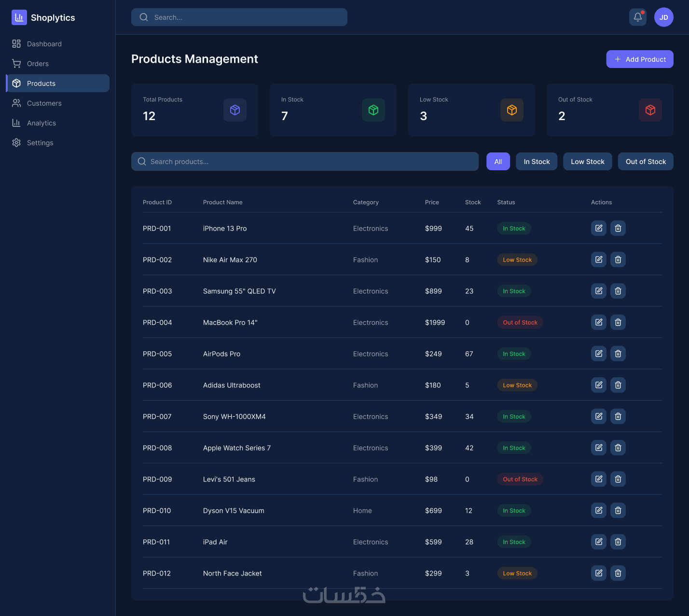The height and width of the screenshot is (616, 689).
Task: Delete the Apple Watch Series 7 row
Action: (x=618, y=448)
